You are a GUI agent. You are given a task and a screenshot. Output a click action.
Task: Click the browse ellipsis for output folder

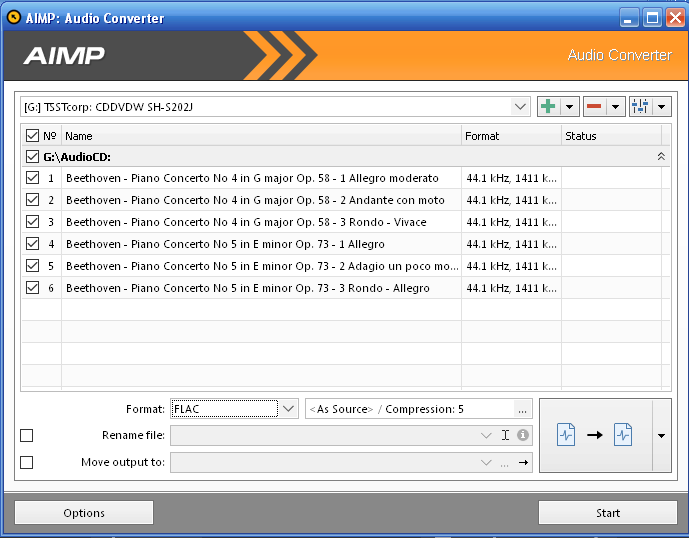[x=504, y=463]
